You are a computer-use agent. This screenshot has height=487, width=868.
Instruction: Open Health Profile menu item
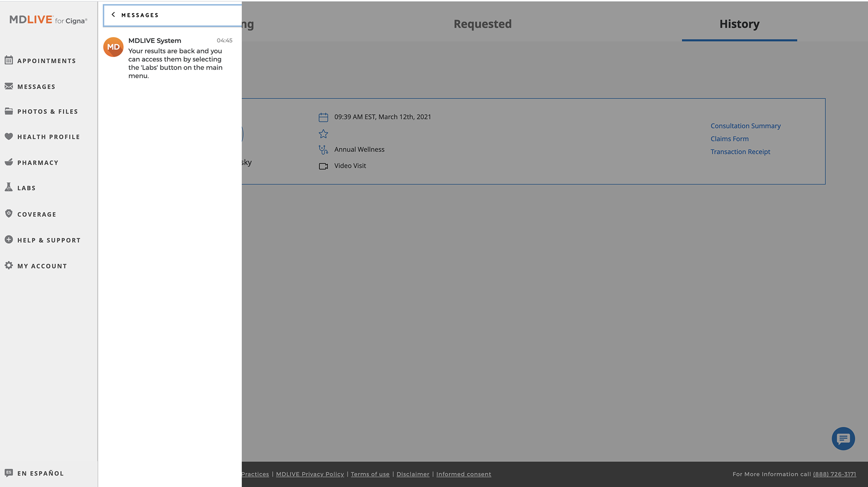pyautogui.click(x=48, y=137)
